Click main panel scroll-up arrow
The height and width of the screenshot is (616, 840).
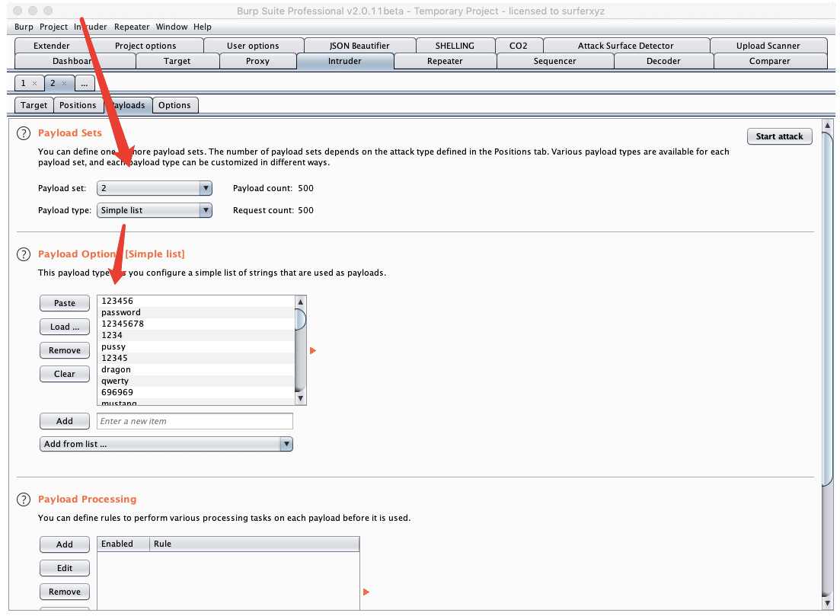pyautogui.click(x=827, y=126)
